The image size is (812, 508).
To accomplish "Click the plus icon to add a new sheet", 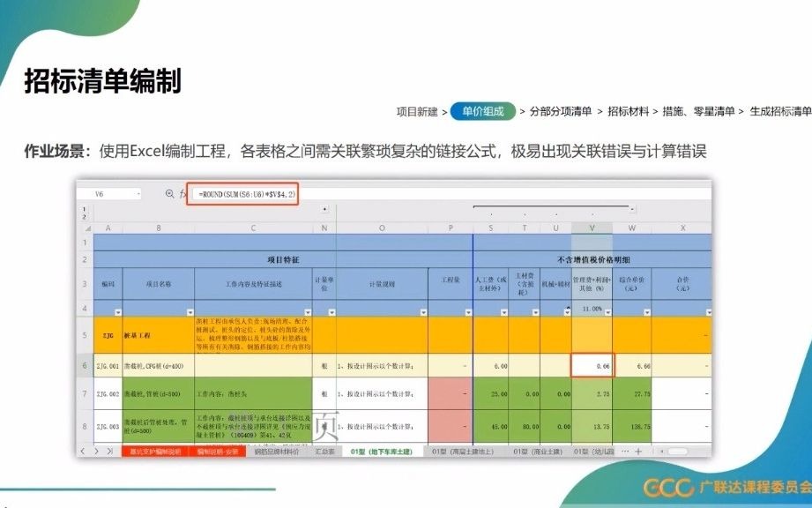I will point(638,452).
